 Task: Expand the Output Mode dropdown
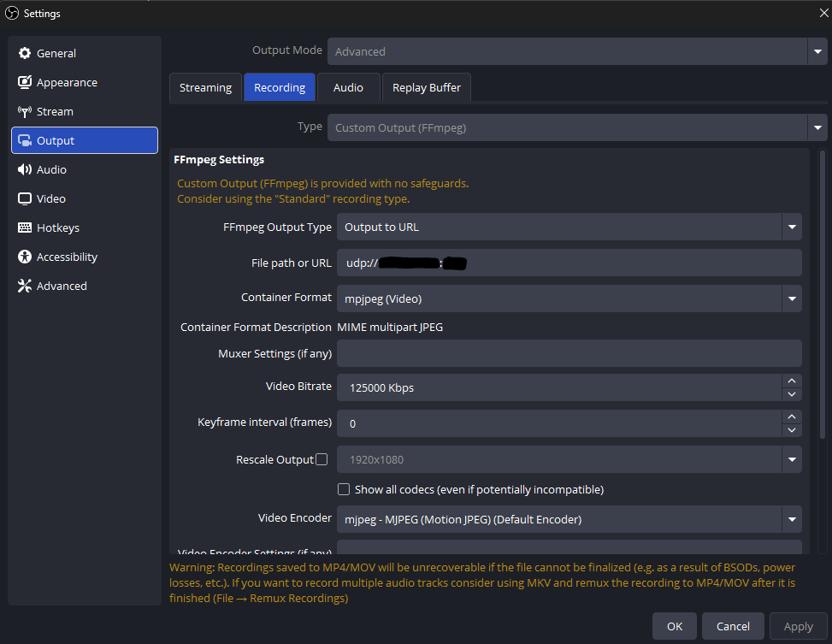point(817,51)
